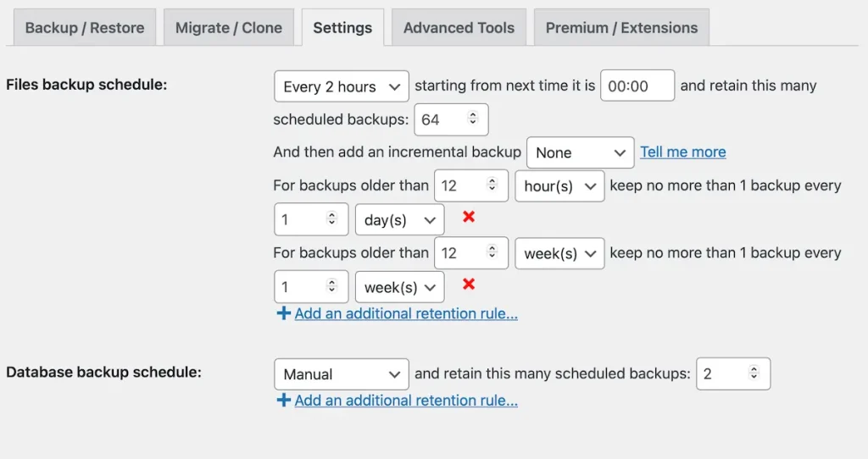Click the database retained backups field showing 2
Screen dimensions: 868x459
733,373
